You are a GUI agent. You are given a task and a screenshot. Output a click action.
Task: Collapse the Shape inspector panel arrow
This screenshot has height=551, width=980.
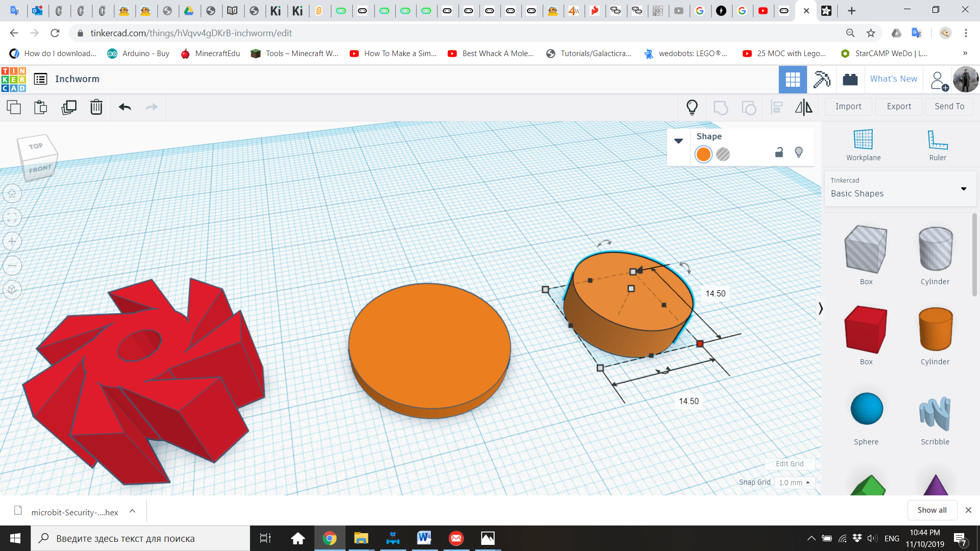678,141
